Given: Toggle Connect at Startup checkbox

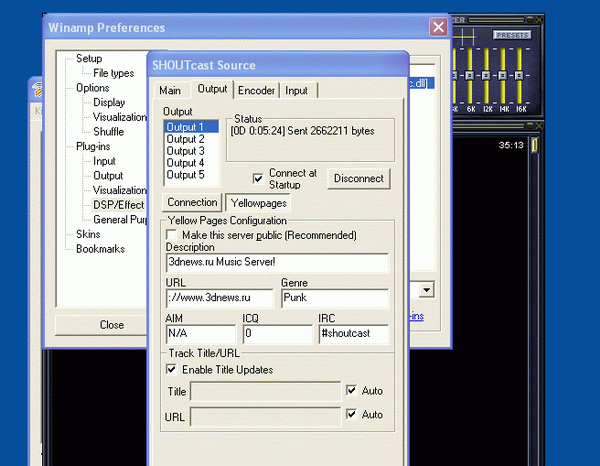Looking at the screenshot, I should coord(258,179).
